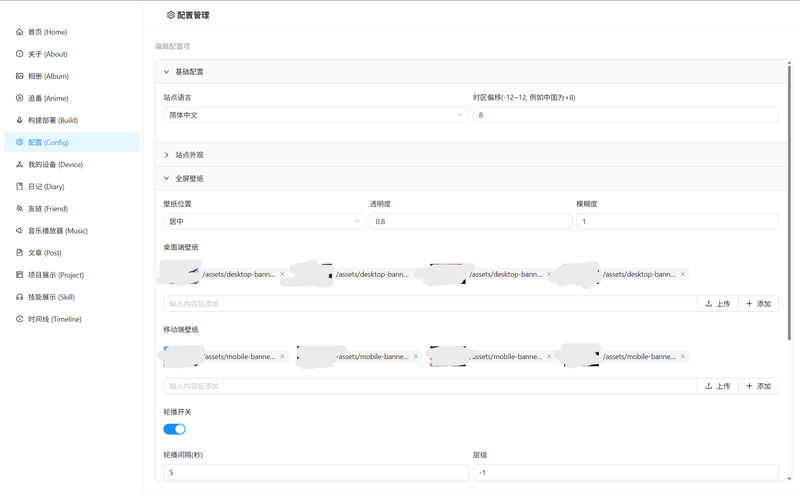Open the 壁纸位置 position dropdown
This screenshot has height=494, width=800.
click(x=264, y=221)
